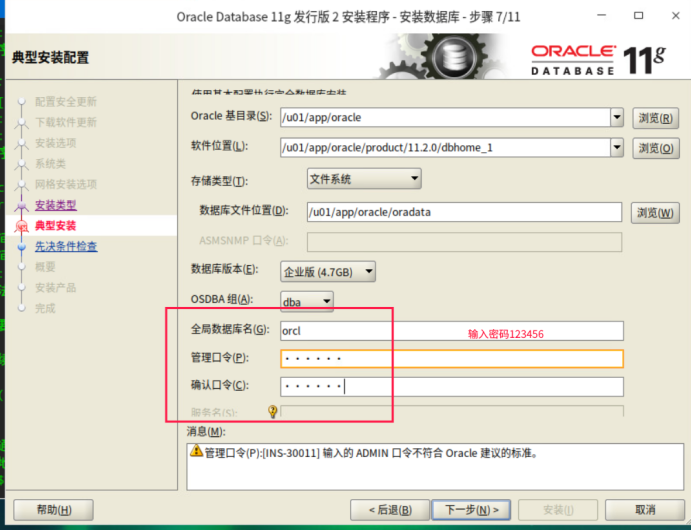Screen dimensions: 691x531
Task: Close the installer window
Action: [x=676, y=16]
